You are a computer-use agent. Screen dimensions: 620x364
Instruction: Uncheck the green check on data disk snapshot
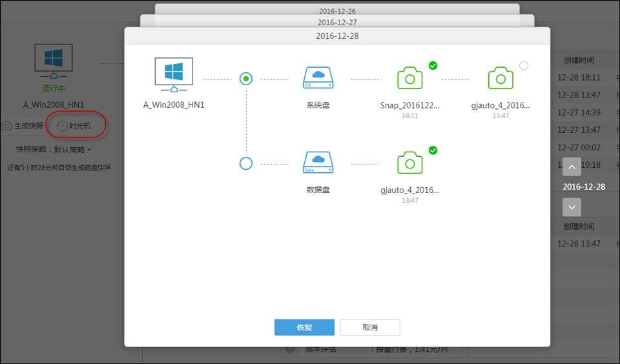point(433,150)
